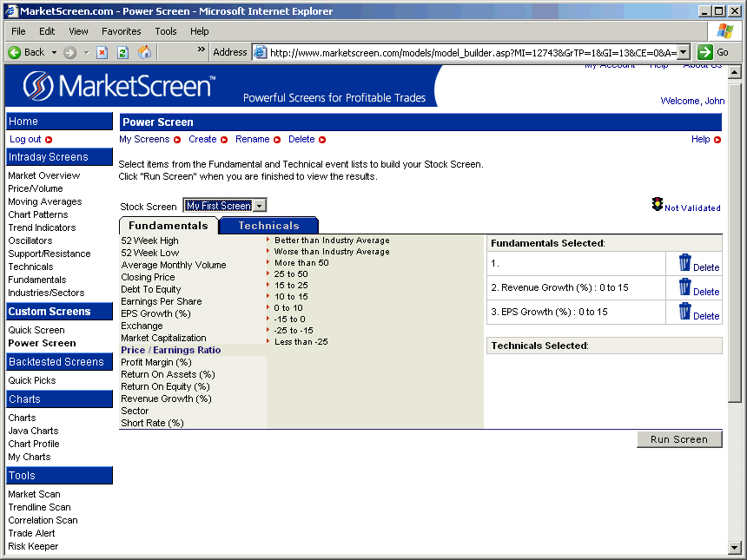Image resolution: width=747 pixels, height=560 pixels.
Task: Delete the EPS Growth criterion using its trash icon
Action: tap(684, 312)
